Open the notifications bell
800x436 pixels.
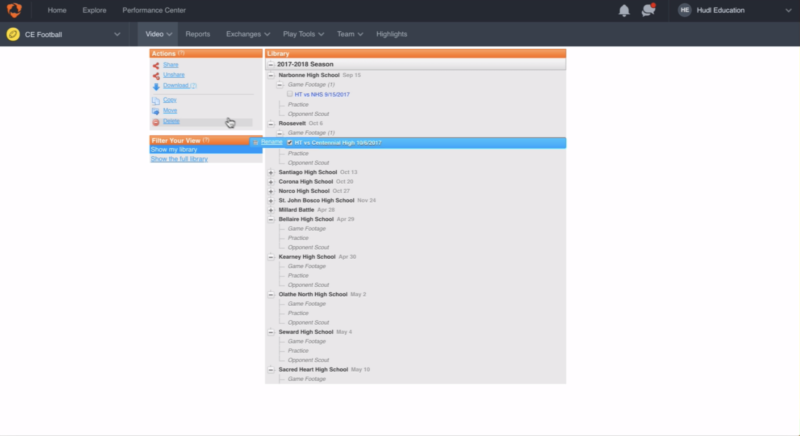pos(624,10)
